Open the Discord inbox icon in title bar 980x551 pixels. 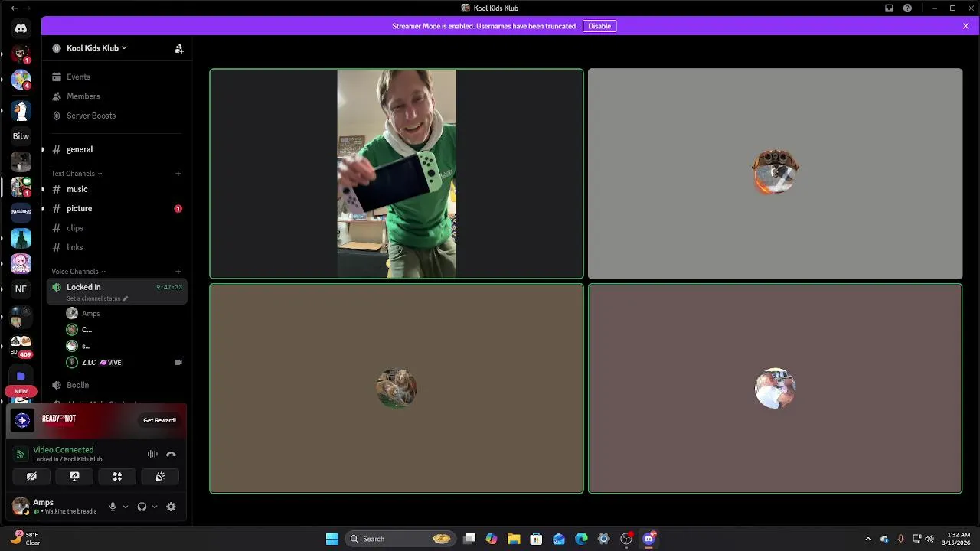tap(889, 8)
